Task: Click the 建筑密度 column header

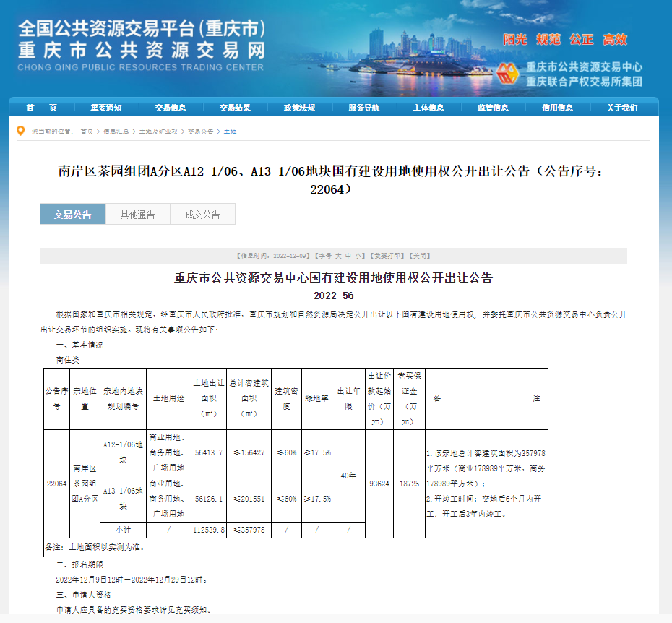Action: point(286,398)
